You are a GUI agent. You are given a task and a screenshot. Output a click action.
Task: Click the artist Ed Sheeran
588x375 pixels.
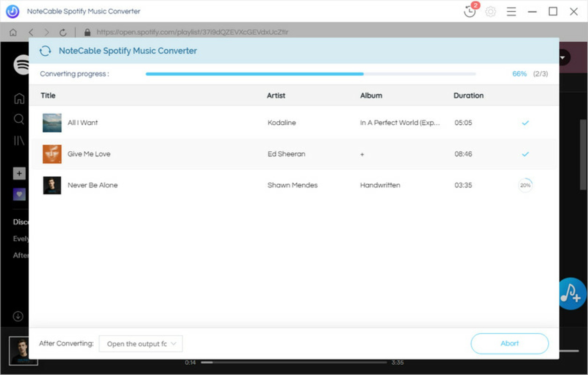pos(286,154)
